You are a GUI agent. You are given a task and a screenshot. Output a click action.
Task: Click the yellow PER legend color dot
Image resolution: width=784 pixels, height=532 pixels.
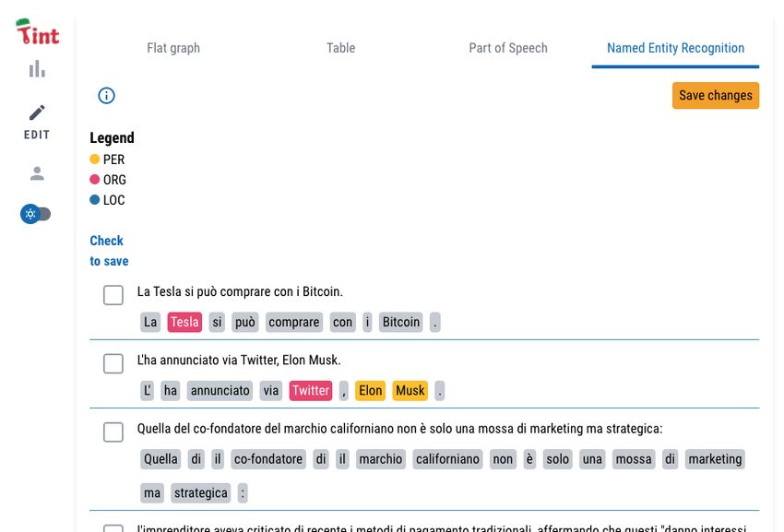click(x=94, y=159)
